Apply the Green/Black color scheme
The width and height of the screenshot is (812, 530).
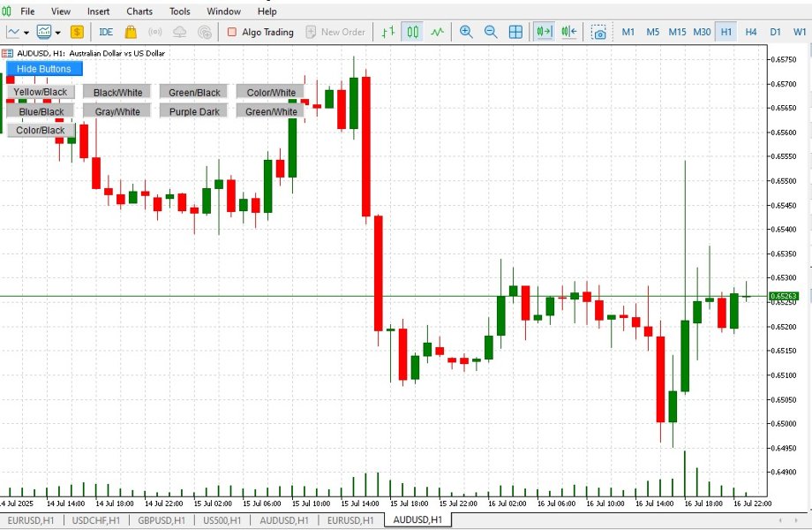coord(194,92)
